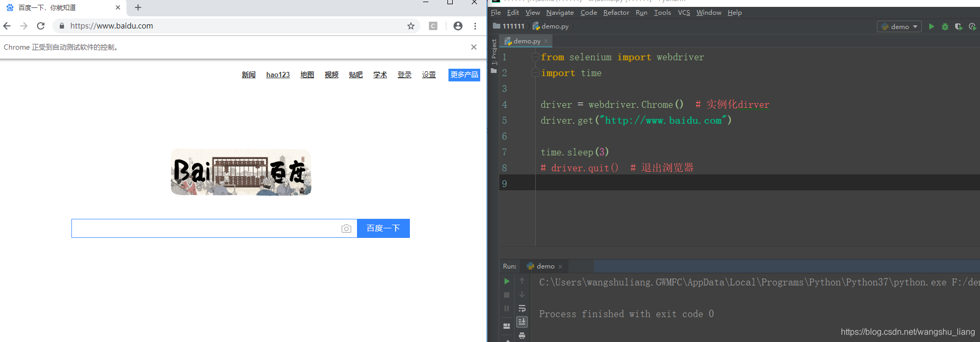Open the hao123 link on Baidu
980x342 pixels.
278,75
